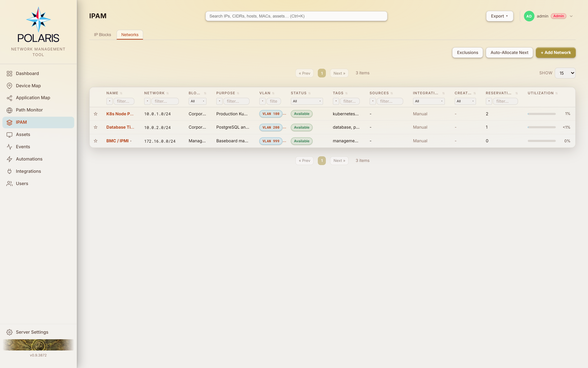Sort by Block column sort icon

(205, 93)
